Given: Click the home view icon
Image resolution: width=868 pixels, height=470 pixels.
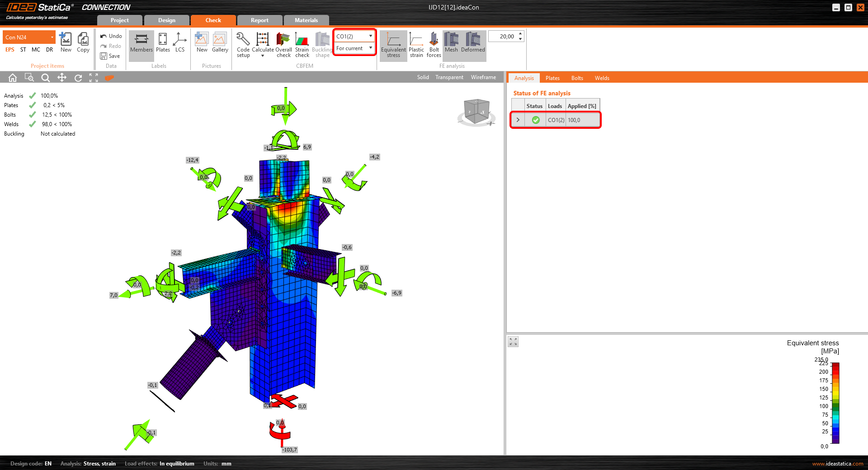Looking at the screenshot, I should (x=13, y=78).
